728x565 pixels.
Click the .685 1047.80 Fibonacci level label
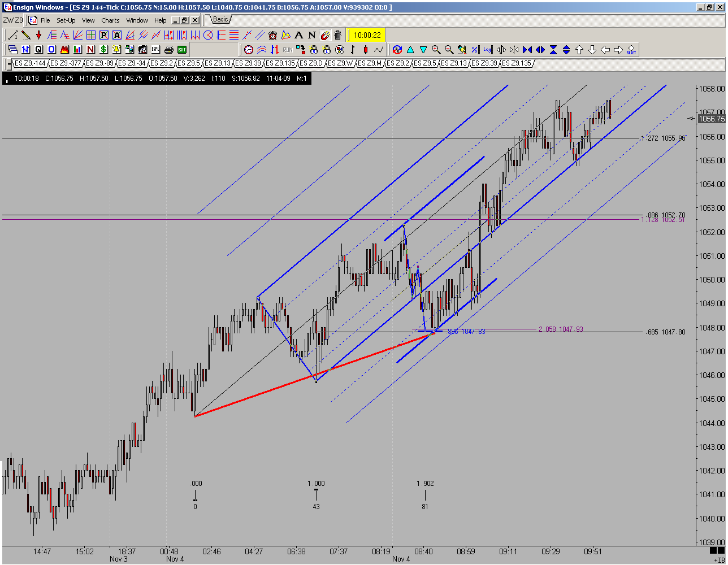[665, 332]
